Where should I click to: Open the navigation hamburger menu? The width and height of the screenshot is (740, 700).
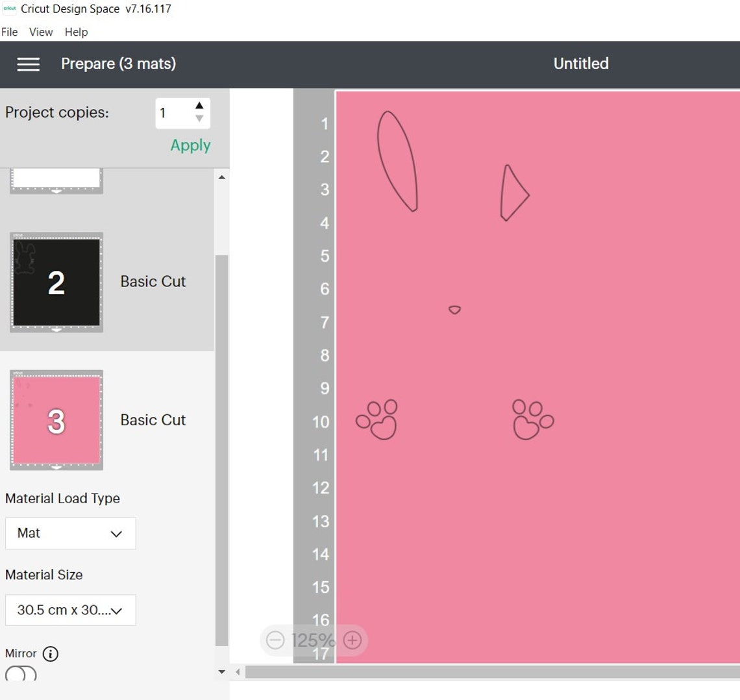pos(28,64)
